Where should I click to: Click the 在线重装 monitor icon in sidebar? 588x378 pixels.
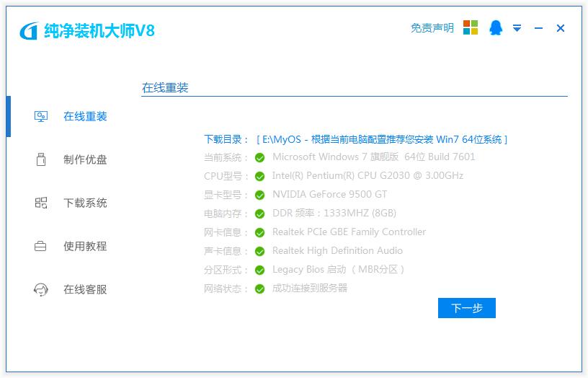pyautogui.click(x=41, y=116)
